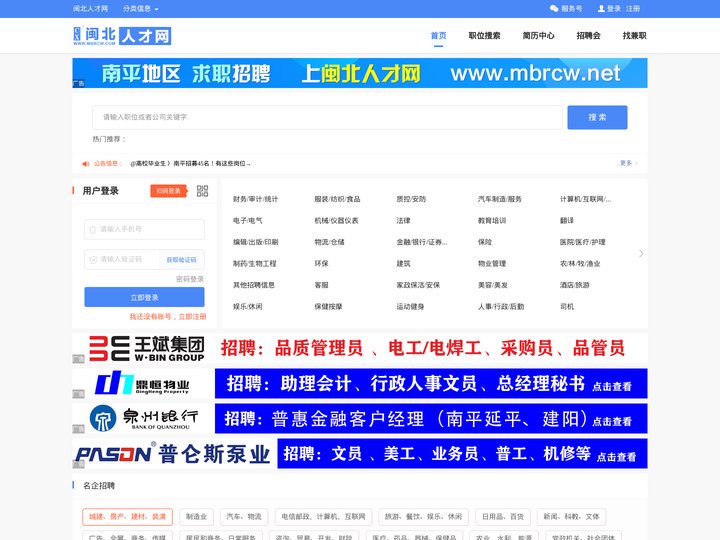Viewport: 720px width, 540px height.
Task: Open the 医院/医疗/护理 category
Action: [582, 242]
